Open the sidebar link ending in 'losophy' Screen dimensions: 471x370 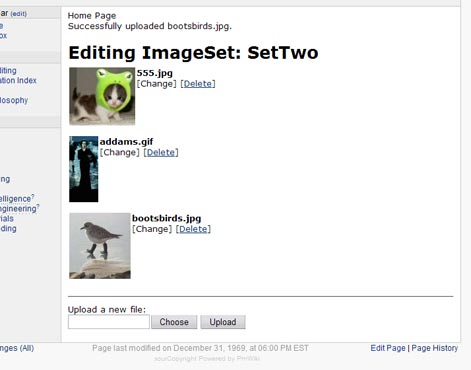[x=14, y=100]
